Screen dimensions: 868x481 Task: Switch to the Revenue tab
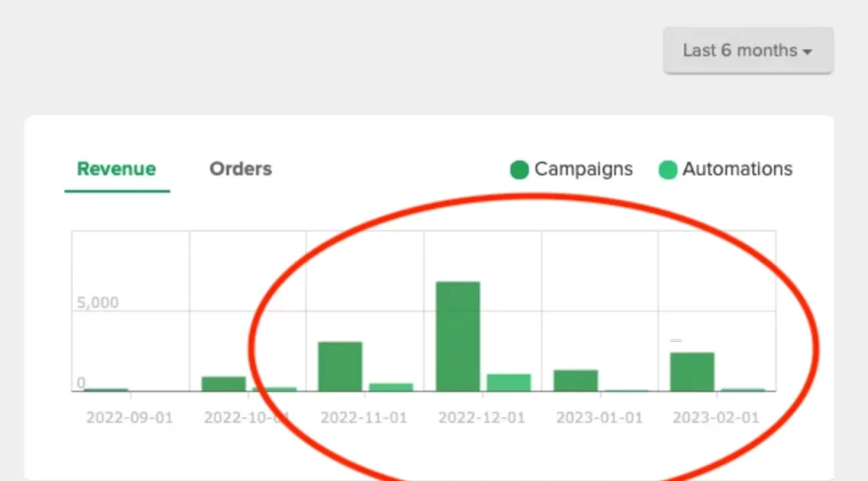click(116, 169)
